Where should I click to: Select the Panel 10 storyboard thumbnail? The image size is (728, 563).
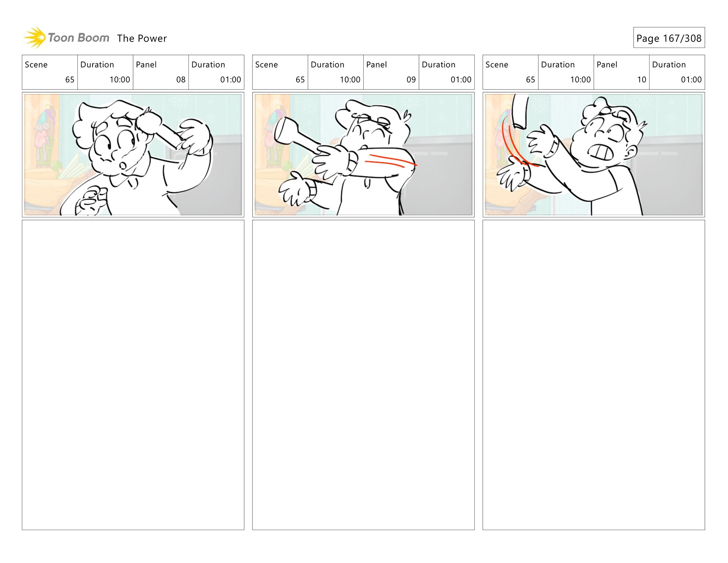point(594,155)
